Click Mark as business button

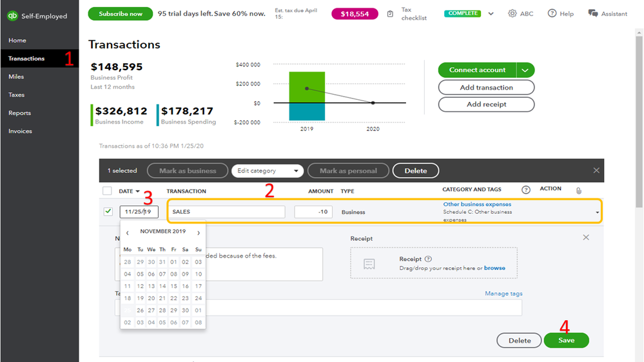(188, 171)
